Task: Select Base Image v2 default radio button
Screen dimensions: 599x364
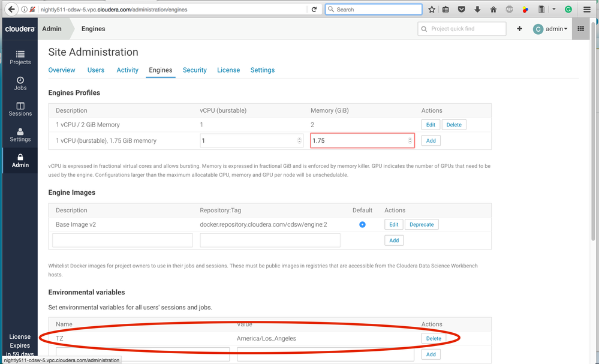Action: coord(362,224)
